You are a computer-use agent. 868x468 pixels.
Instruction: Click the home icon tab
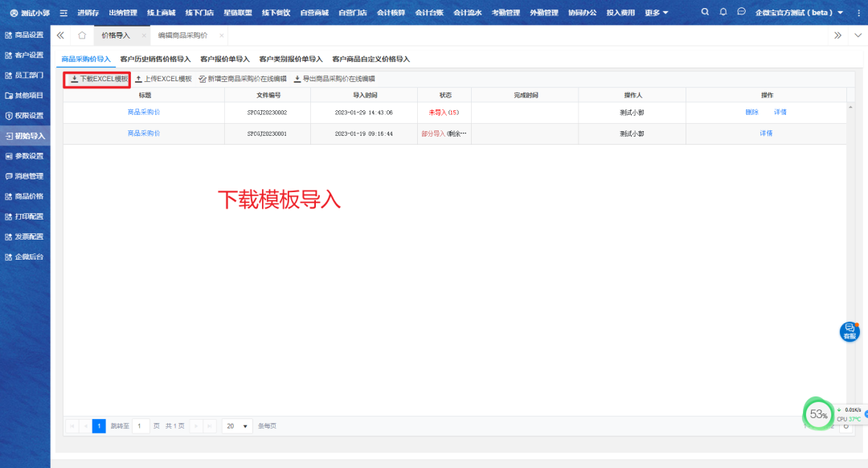click(81, 35)
